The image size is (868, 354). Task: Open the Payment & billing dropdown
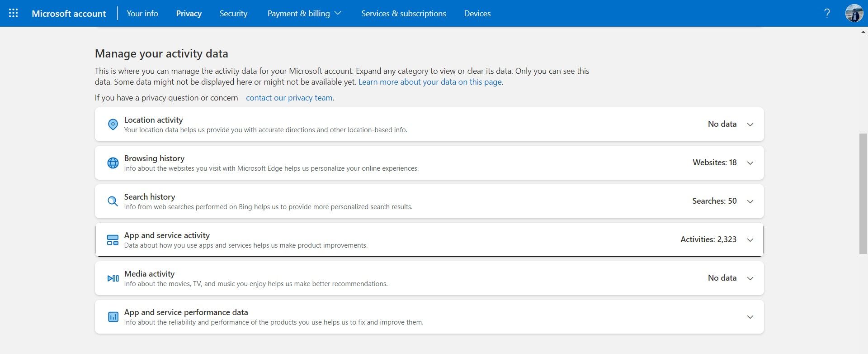pyautogui.click(x=304, y=13)
